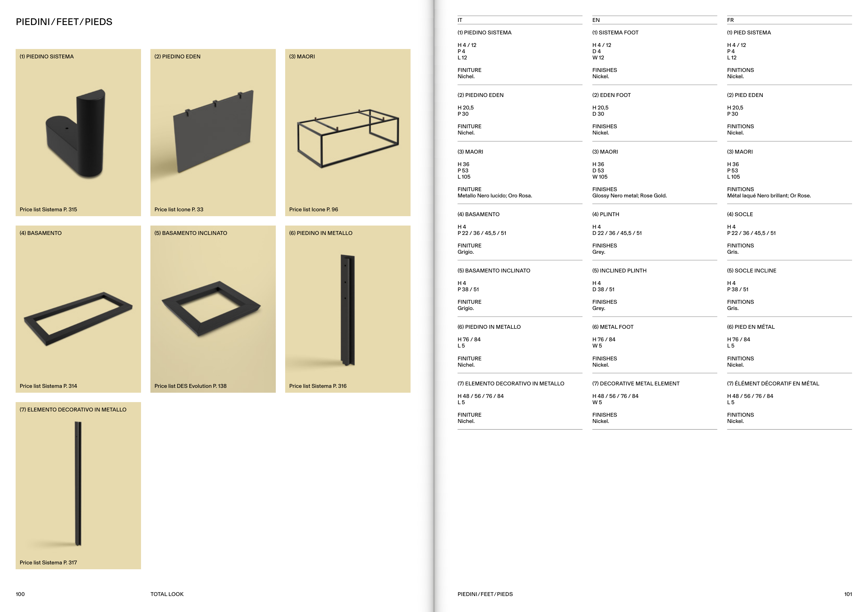Image resolution: width=868 pixels, height=612 pixels.
Task: Click 'Price list Sistema P. 315' caption
Action: [48, 210]
